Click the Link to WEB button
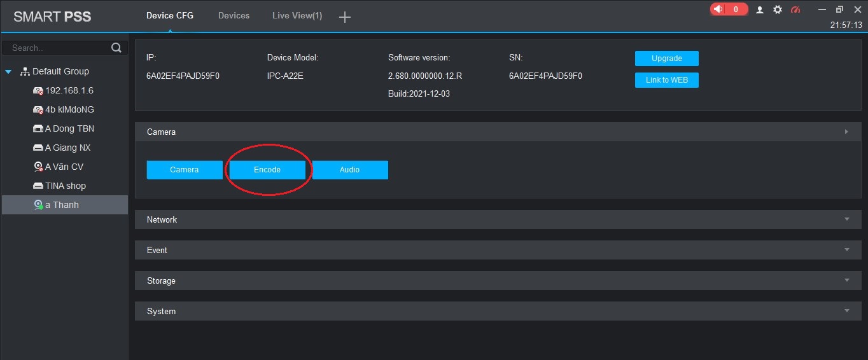Image resolution: width=868 pixels, height=360 pixels. (x=666, y=80)
